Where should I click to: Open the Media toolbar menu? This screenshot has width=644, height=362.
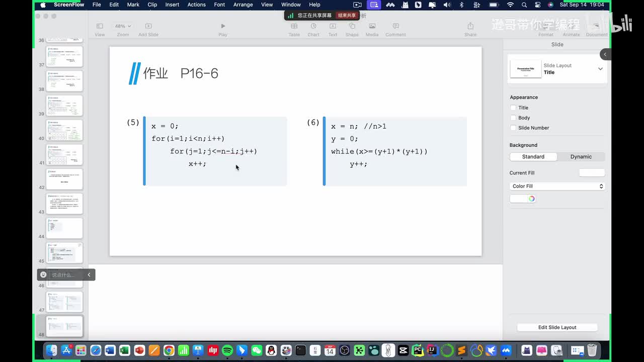[372, 29]
